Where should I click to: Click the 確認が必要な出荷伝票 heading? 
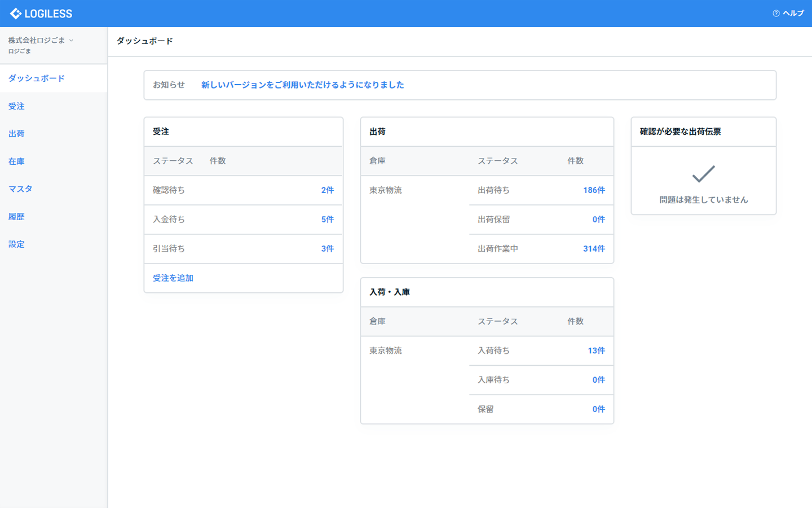(x=680, y=132)
